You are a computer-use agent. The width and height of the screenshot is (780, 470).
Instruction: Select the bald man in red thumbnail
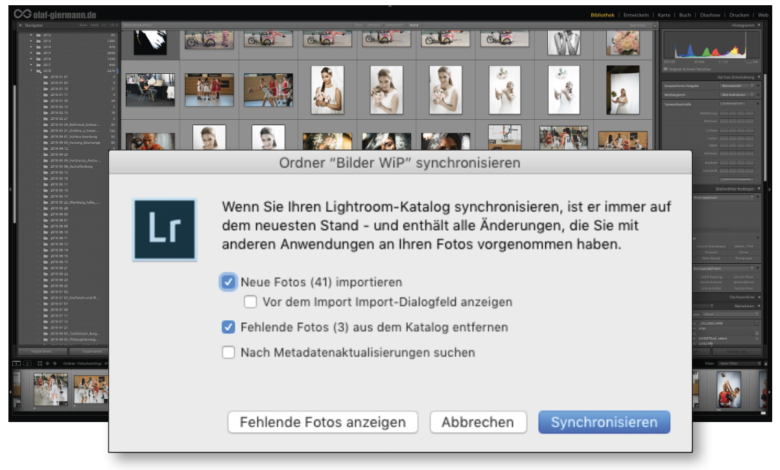coord(150,141)
